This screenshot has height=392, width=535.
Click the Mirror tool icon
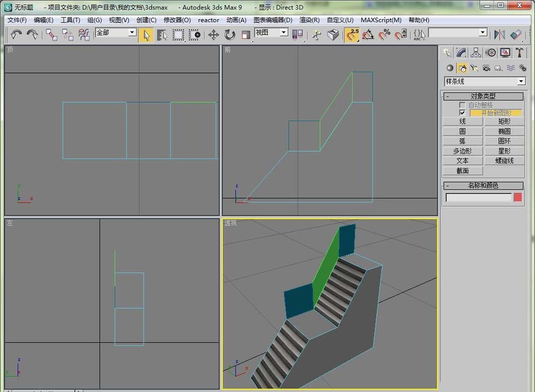pos(500,35)
